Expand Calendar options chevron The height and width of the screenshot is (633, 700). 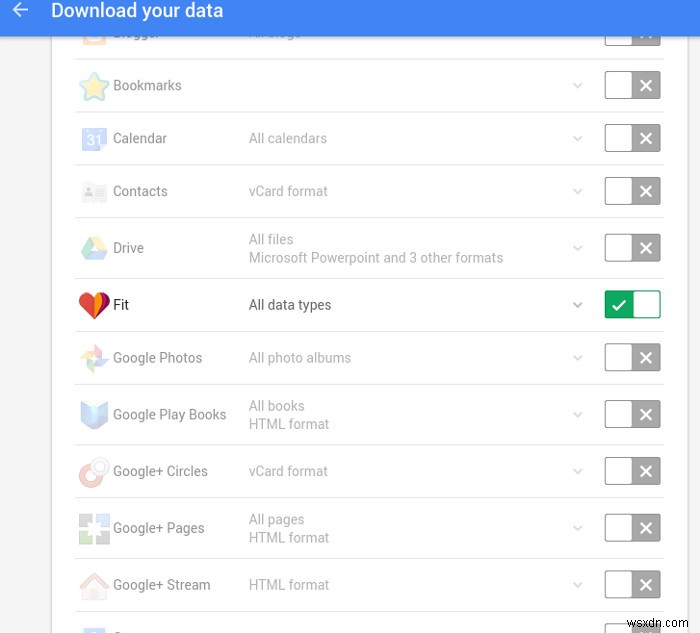[x=578, y=139]
